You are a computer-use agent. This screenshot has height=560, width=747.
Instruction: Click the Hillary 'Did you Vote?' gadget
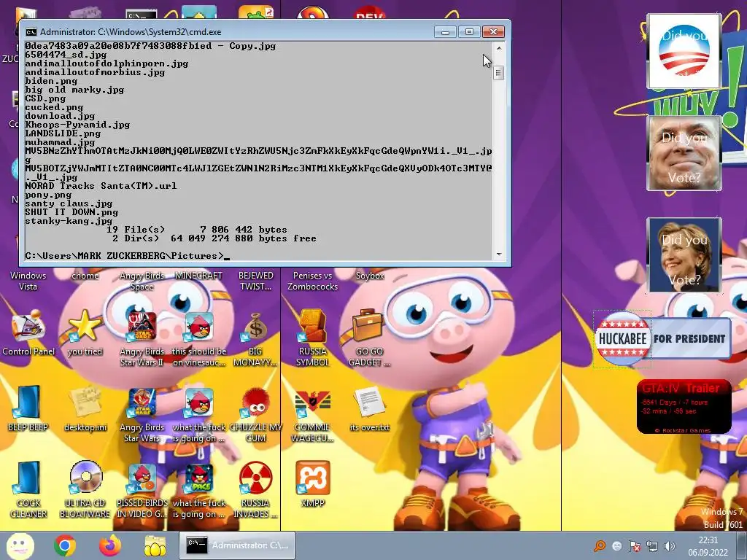click(x=684, y=254)
